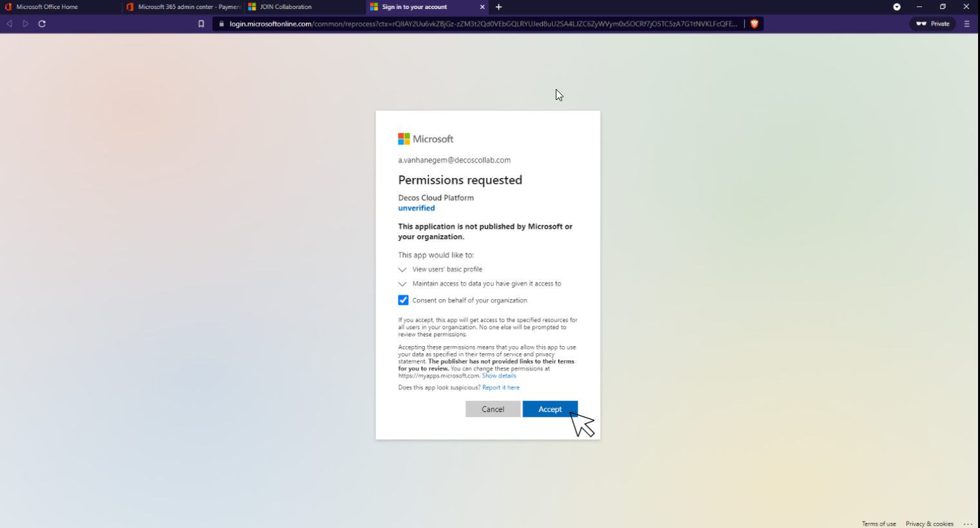Click the Permissions requested heading
The height and width of the screenshot is (528, 980).
(460, 180)
